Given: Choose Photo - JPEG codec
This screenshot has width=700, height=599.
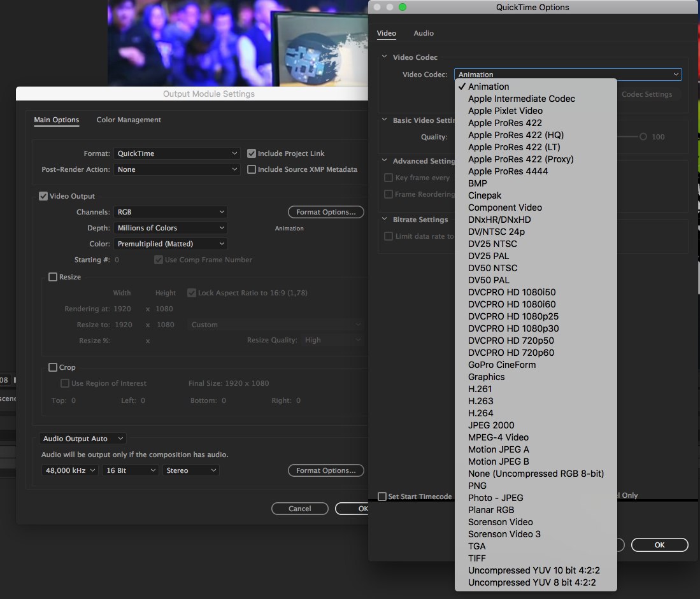Looking at the screenshot, I should pos(496,498).
